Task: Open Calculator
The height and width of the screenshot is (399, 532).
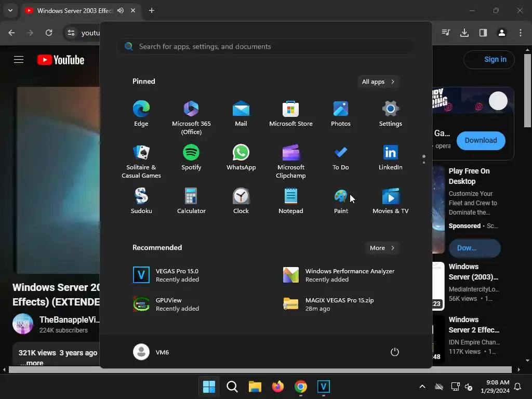Action: click(x=191, y=201)
